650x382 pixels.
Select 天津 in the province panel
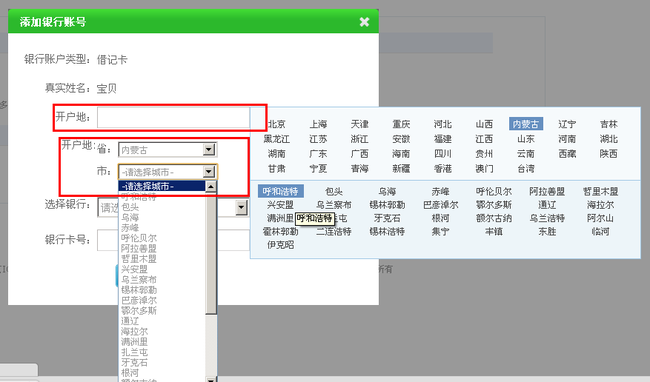(359, 124)
